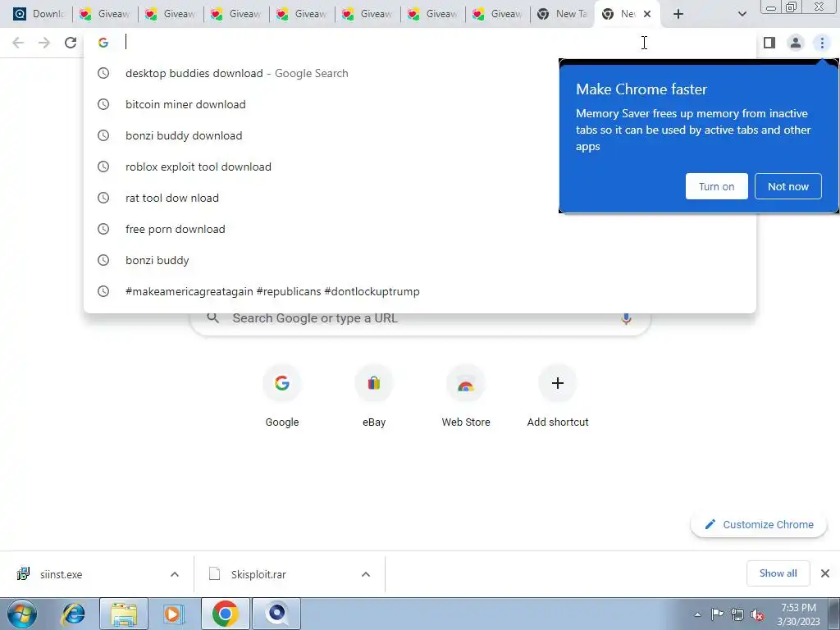Open the Chrome three-dot menu
Image resolution: width=840 pixels, height=630 pixels.
click(822, 43)
